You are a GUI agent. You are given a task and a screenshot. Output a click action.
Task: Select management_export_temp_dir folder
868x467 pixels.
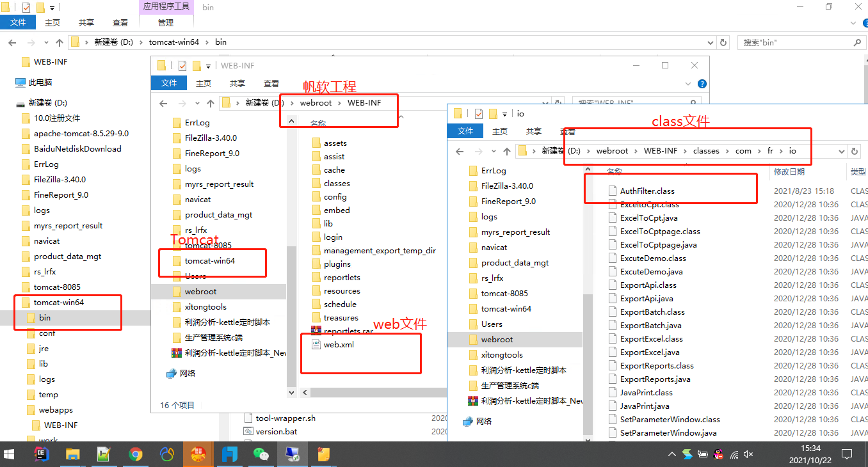(380, 251)
